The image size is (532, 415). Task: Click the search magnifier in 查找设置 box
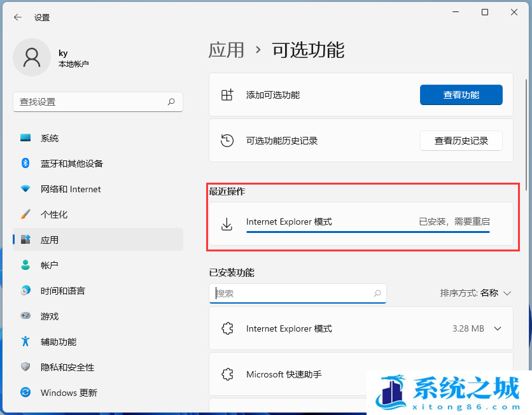171,102
